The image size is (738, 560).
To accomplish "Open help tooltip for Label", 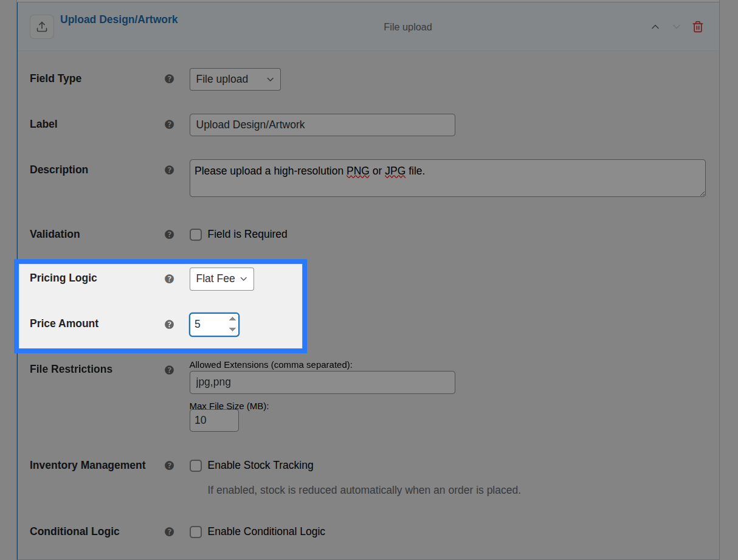I will coord(170,125).
